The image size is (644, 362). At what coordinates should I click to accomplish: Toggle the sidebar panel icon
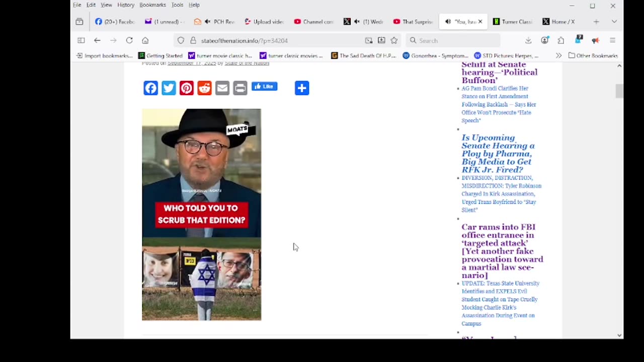click(81, 40)
